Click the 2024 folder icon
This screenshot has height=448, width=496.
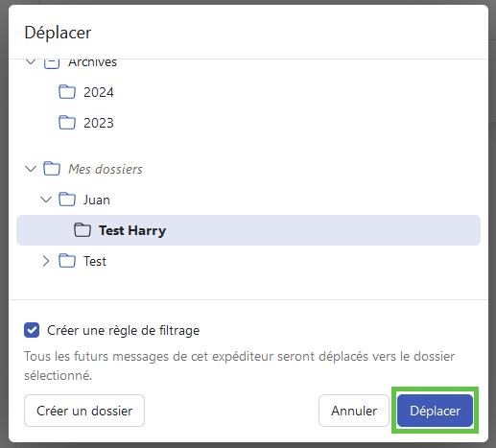click(67, 92)
